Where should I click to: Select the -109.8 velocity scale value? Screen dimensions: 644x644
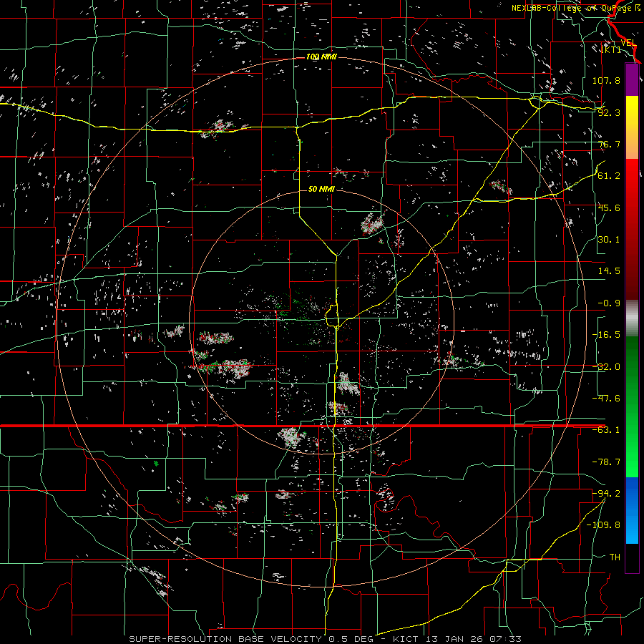[x=603, y=525]
